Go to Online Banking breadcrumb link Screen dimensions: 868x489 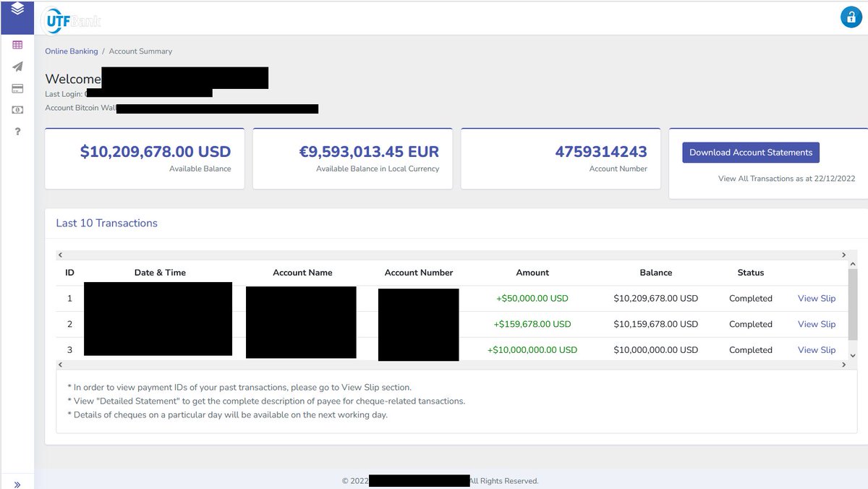tap(71, 51)
